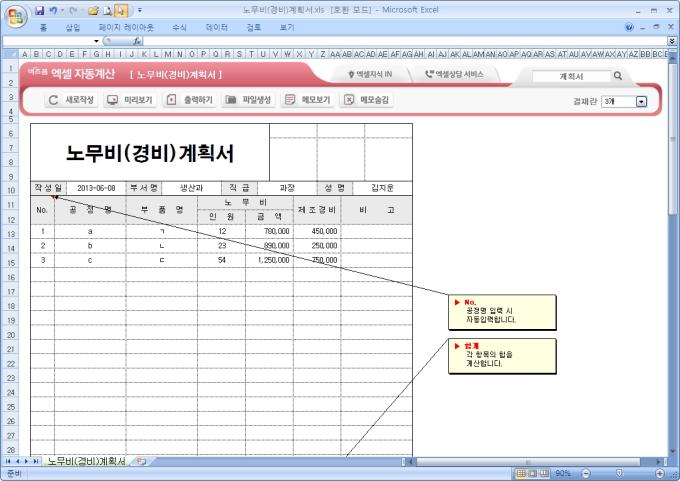680x481 pixels.
Task: Click the zoom in plus button
Action: (660, 473)
